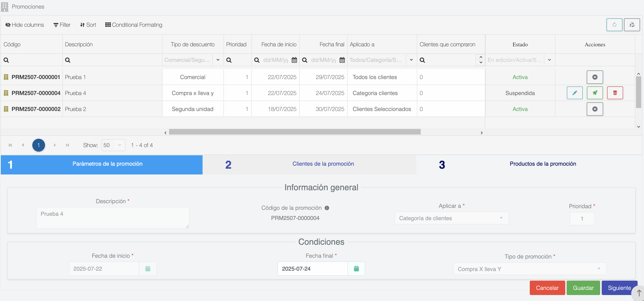
Task: Go to next page of the grid
Action: 54,145
